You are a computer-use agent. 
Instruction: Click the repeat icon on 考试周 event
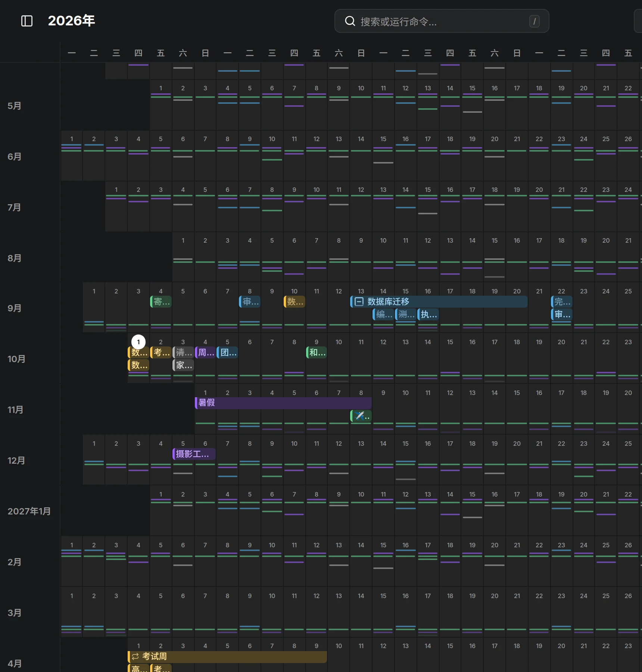tap(135, 656)
